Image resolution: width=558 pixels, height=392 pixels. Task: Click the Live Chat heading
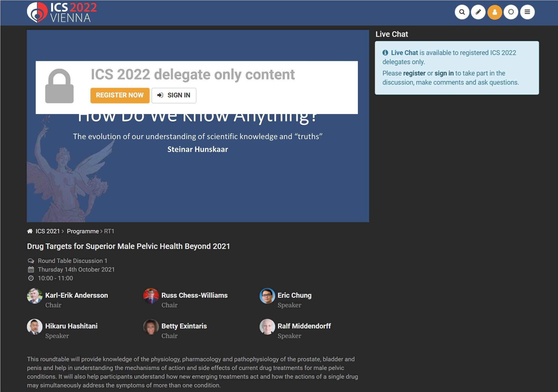click(x=392, y=34)
